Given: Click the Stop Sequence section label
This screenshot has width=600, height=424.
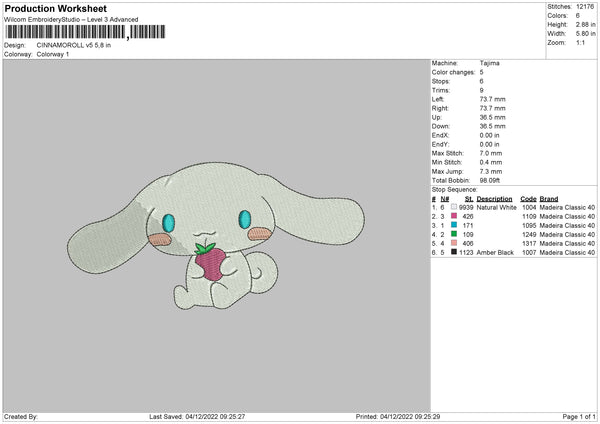Looking at the screenshot, I should tap(453, 187).
